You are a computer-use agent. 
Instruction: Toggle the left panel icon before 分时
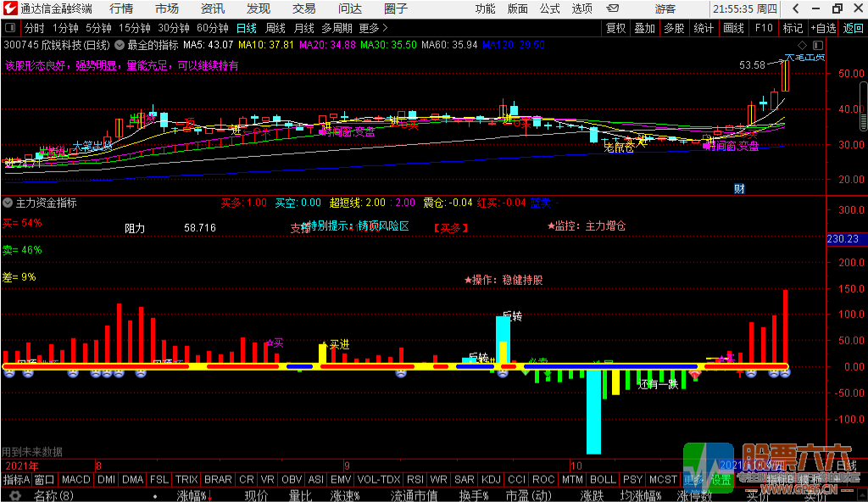[x=10, y=28]
